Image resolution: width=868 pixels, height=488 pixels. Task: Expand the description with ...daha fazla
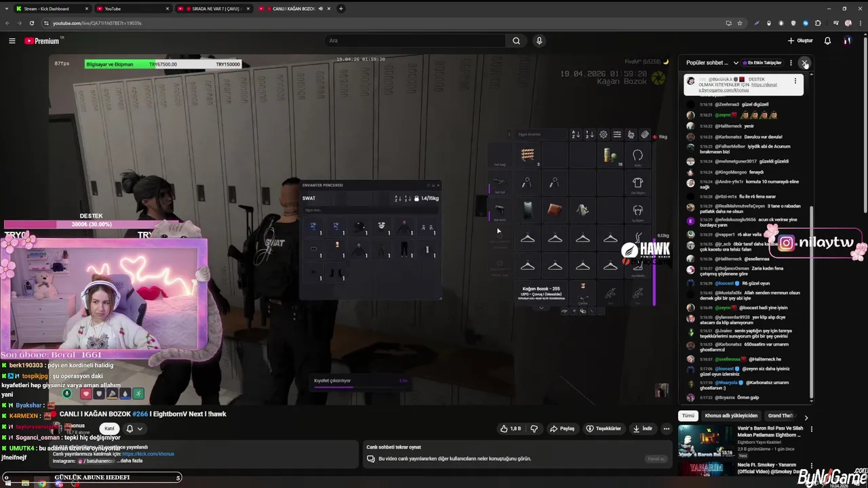pyautogui.click(x=130, y=461)
